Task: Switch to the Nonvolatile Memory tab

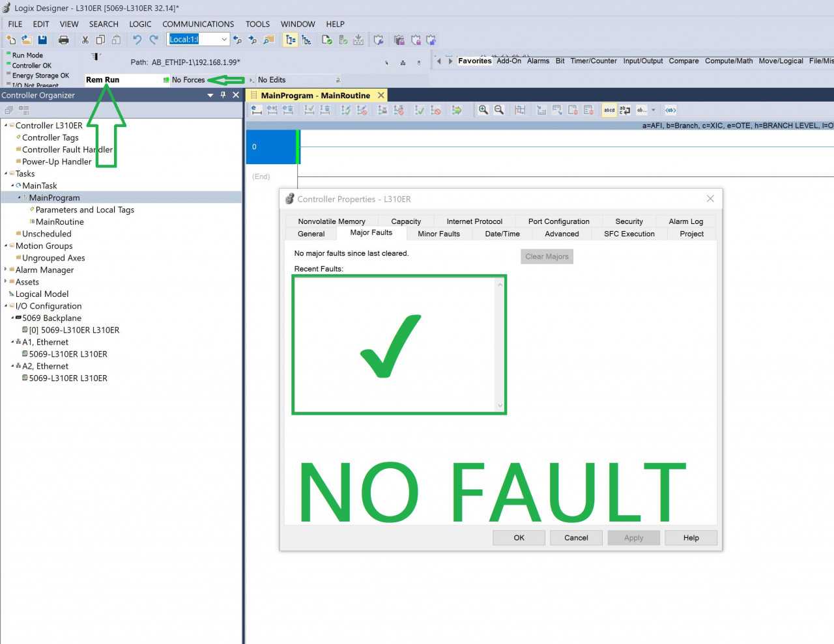Action: point(332,221)
